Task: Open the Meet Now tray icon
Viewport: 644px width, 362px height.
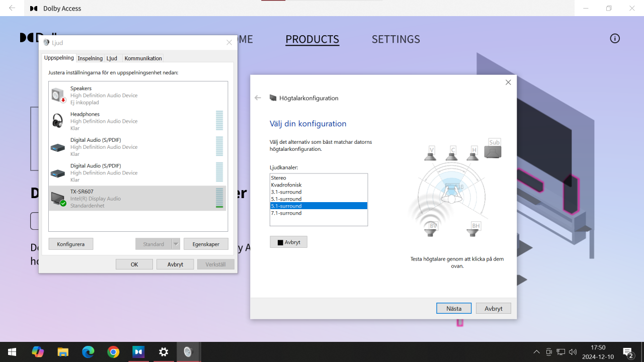Action: [x=549, y=352]
